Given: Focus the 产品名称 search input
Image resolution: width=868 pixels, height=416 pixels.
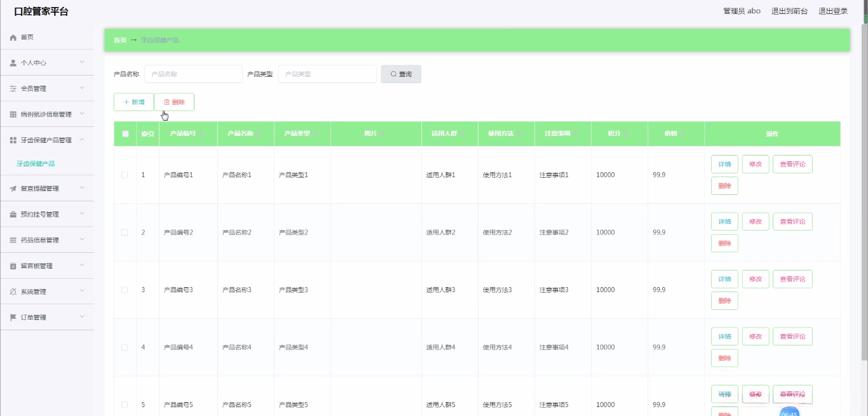Looking at the screenshot, I should tap(193, 74).
